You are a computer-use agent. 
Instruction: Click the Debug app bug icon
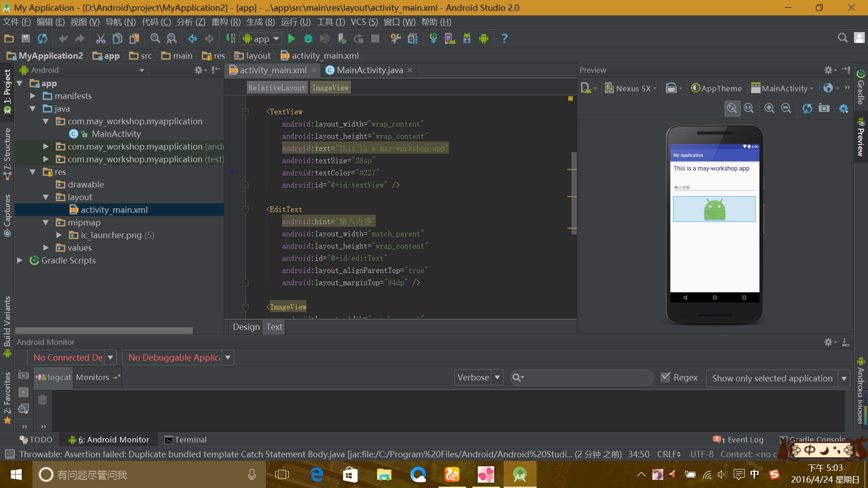point(307,38)
